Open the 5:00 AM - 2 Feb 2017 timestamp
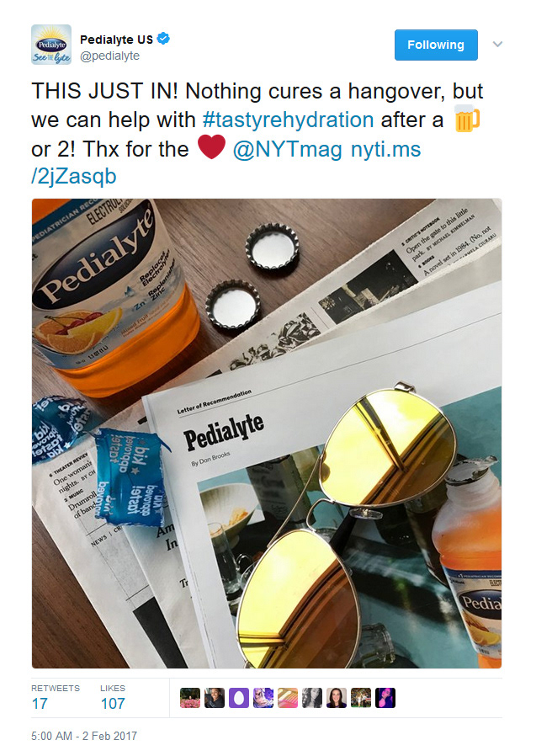536x756 pixels. (x=84, y=736)
